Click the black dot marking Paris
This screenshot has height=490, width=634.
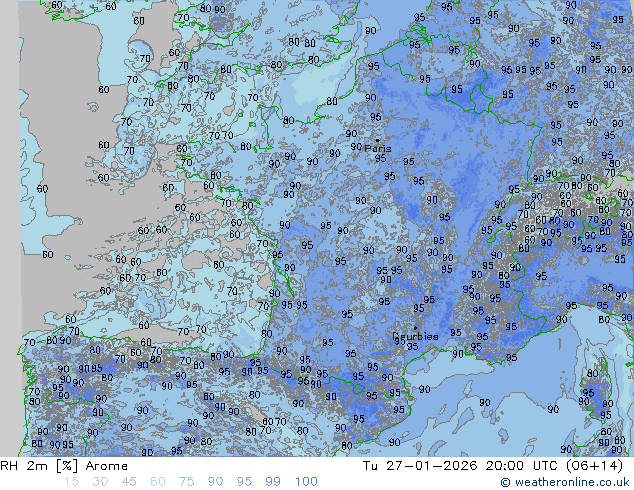coord(378,141)
